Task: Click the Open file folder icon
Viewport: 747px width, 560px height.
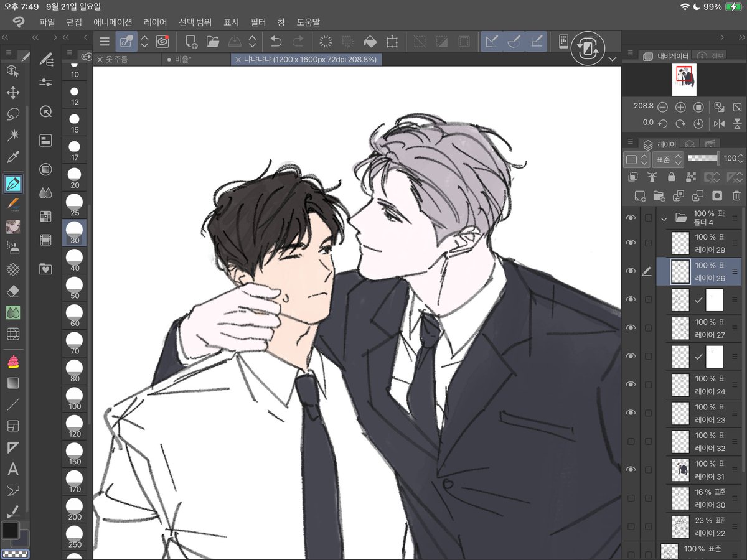Action: tap(214, 42)
